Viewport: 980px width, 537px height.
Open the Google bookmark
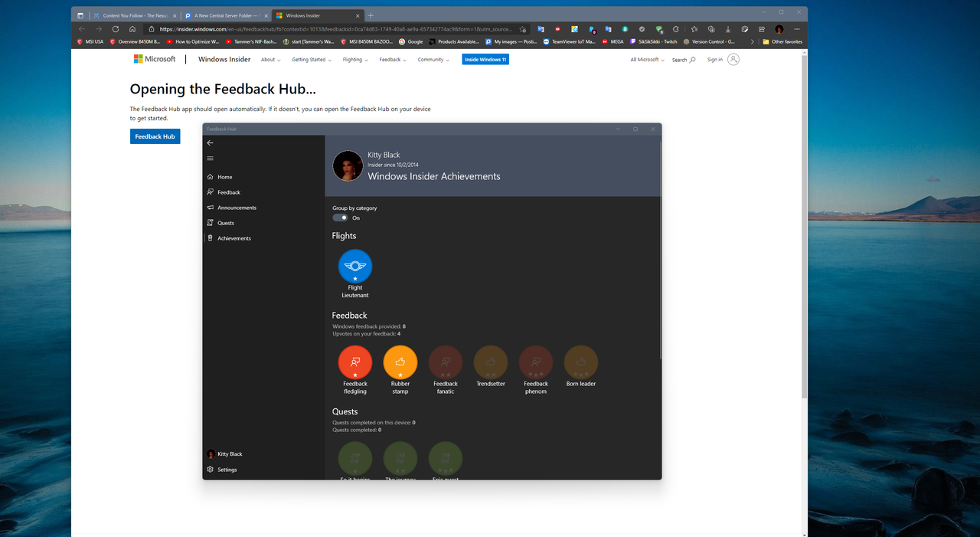click(x=411, y=41)
